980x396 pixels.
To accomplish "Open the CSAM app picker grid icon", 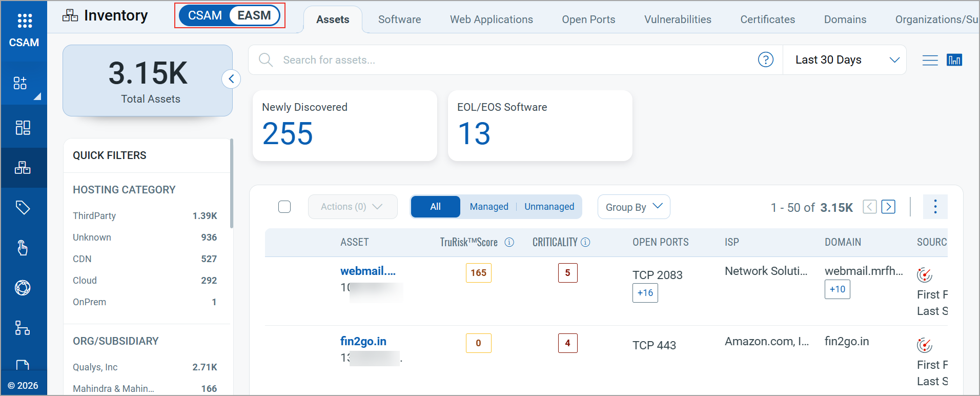I will click(24, 21).
